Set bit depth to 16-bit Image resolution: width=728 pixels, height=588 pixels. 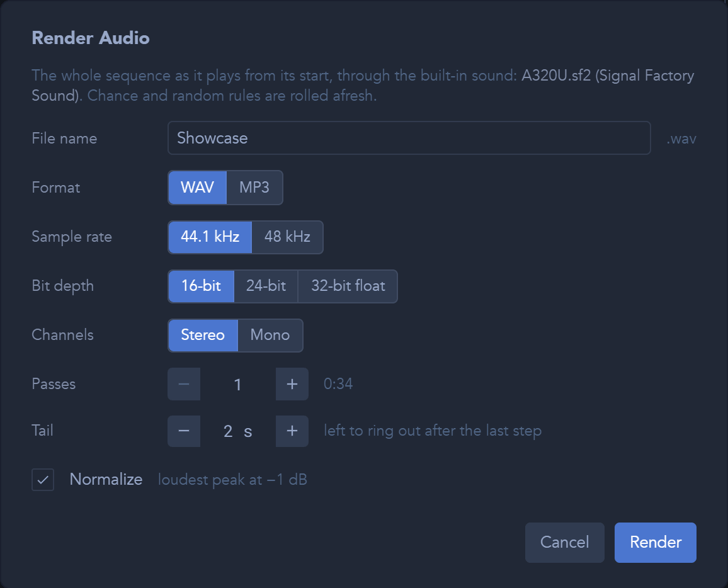(x=201, y=286)
